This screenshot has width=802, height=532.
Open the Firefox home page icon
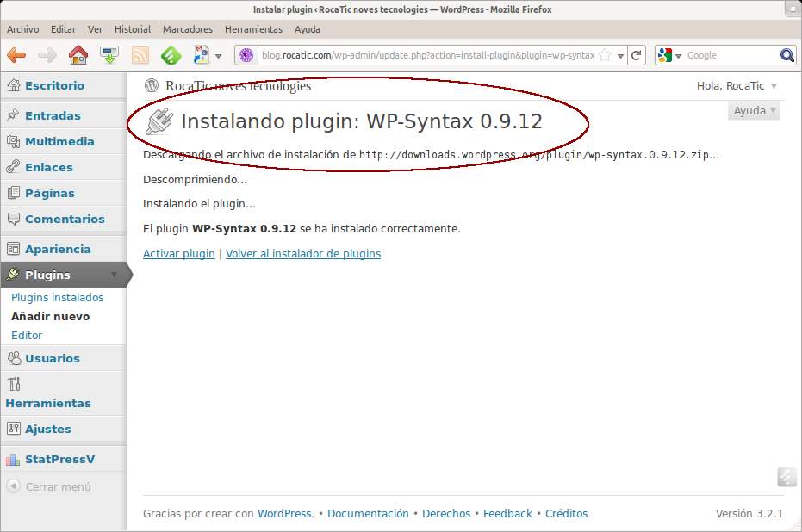[78, 55]
